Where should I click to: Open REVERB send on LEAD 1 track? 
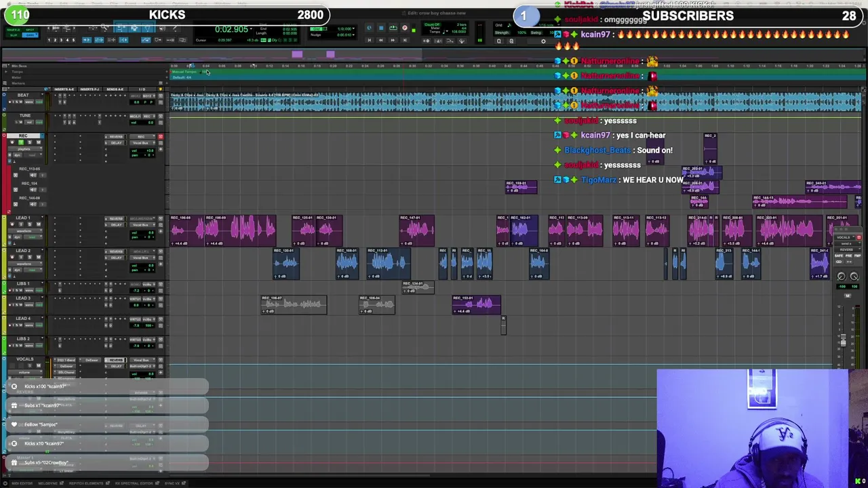point(115,219)
